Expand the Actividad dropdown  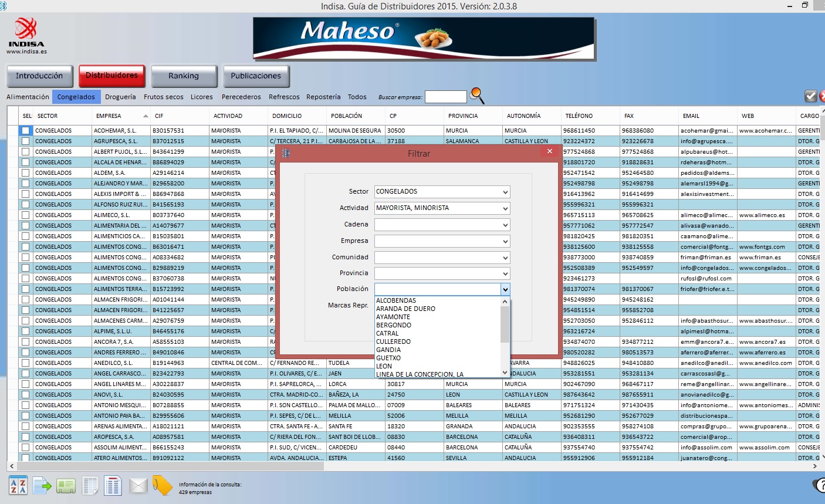505,208
